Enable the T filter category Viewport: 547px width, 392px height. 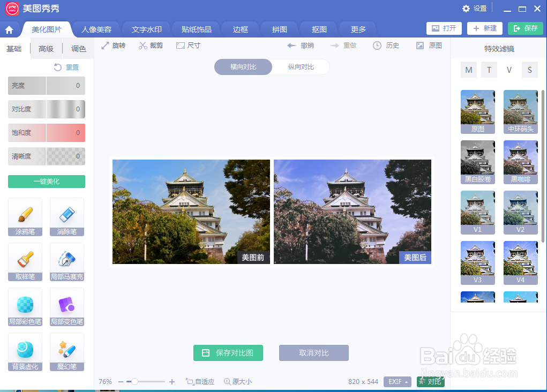coord(489,70)
